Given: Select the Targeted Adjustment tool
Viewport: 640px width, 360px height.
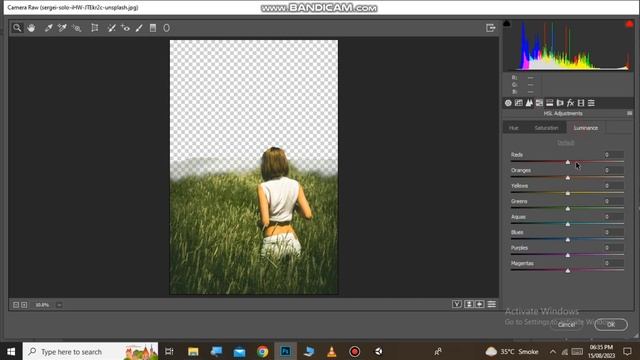Looking at the screenshot, I should point(76,28).
